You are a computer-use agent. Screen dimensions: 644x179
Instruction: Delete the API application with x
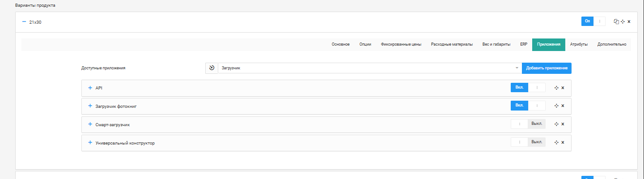coord(563,88)
